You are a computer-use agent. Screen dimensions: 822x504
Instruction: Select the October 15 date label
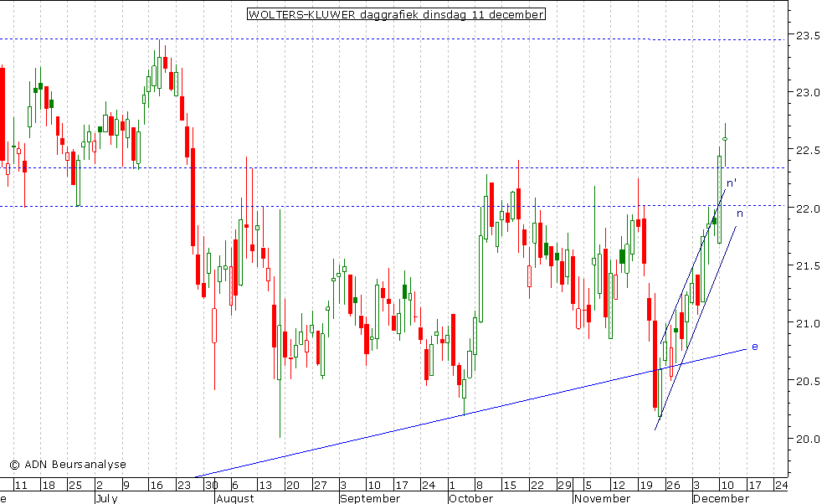[510, 485]
